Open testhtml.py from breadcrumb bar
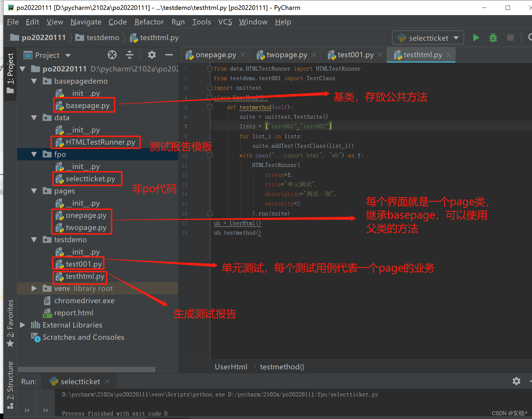The height and width of the screenshot is (419, 532). (159, 37)
